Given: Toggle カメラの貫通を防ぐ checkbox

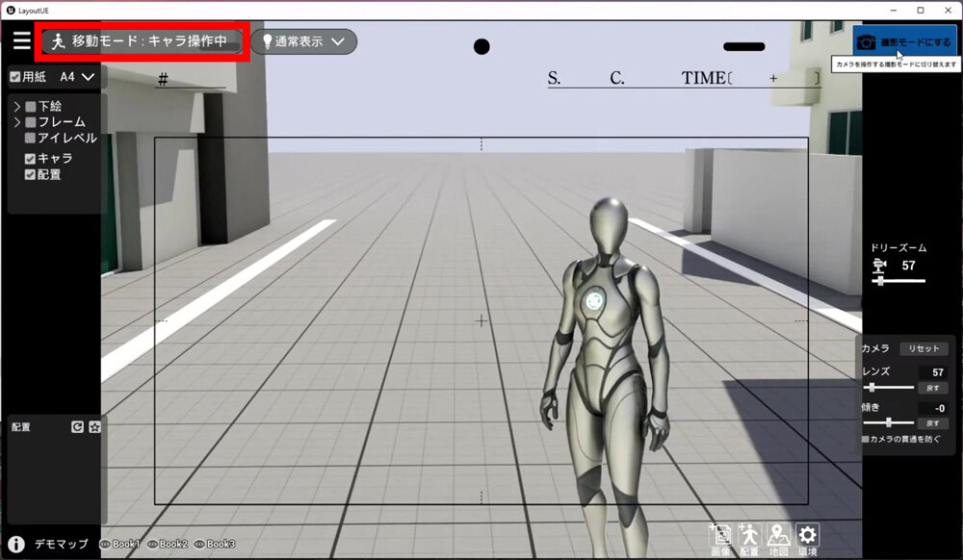Looking at the screenshot, I should click(x=865, y=440).
